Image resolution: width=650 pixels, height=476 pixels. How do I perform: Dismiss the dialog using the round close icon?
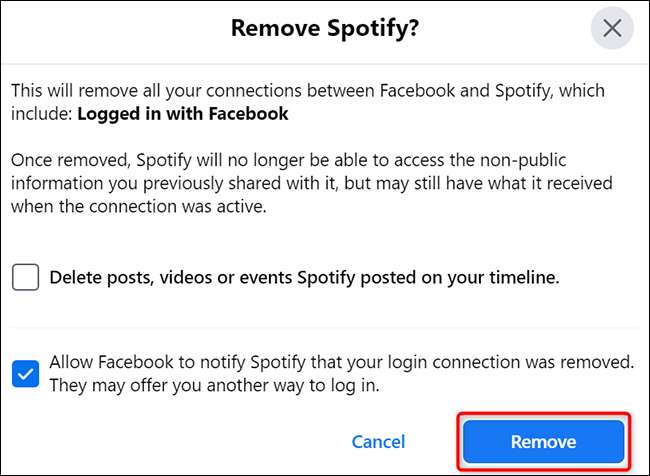[x=612, y=28]
